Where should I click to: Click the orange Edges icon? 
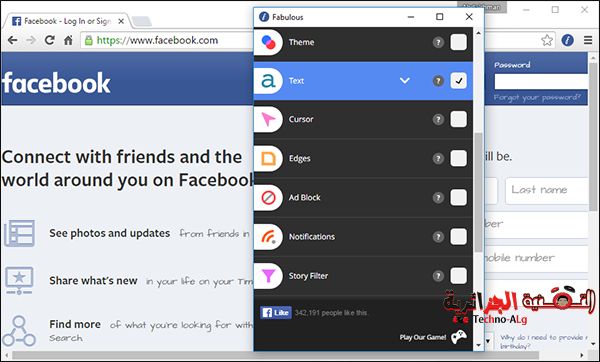[x=268, y=158]
